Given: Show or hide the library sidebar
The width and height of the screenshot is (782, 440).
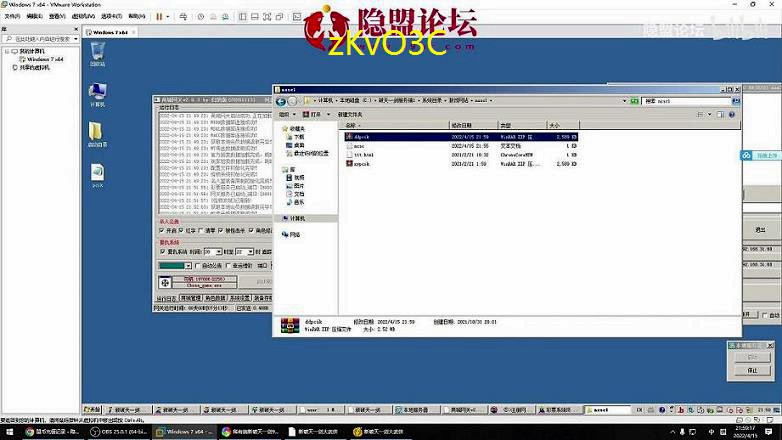Looking at the screenshot, I should [242, 16].
